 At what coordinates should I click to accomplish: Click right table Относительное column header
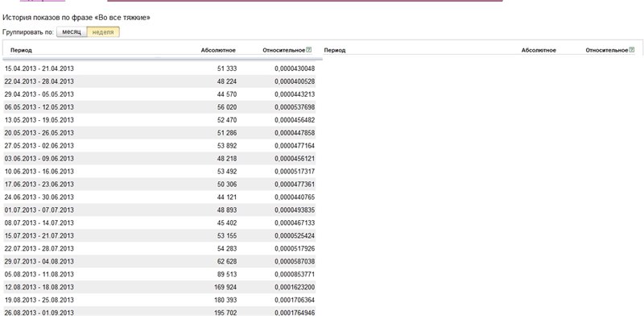607,50
